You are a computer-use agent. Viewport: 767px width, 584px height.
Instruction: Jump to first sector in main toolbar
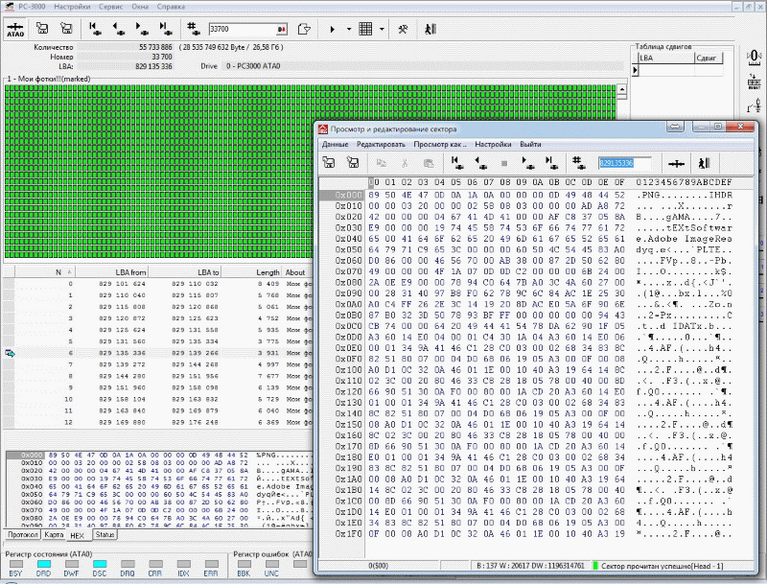click(x=93, y=28)
